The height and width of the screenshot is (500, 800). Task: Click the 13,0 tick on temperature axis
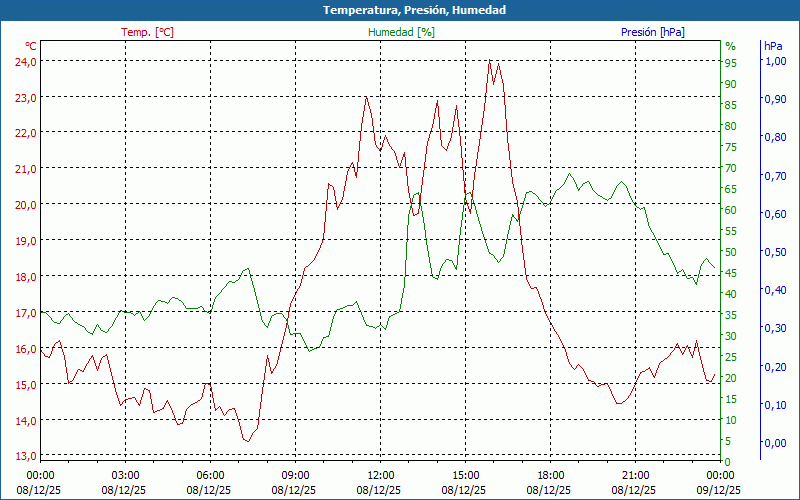coord(25,456)
